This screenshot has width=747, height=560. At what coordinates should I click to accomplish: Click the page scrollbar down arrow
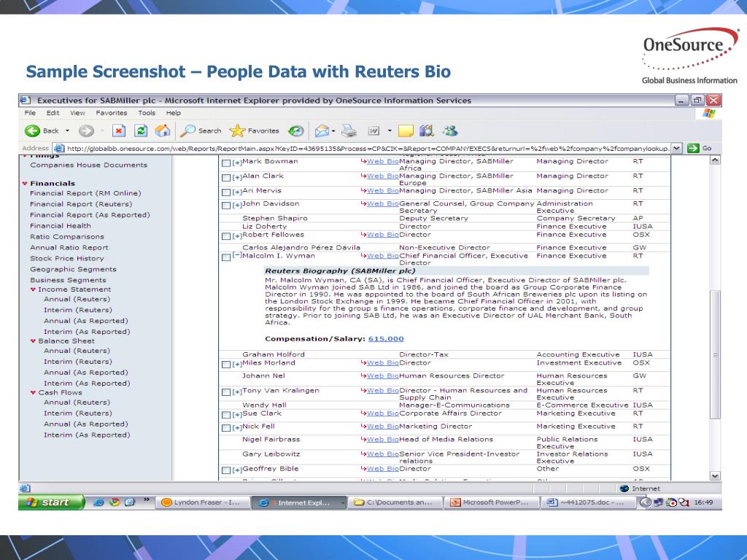pyautogui.click(x=715, y=475)
